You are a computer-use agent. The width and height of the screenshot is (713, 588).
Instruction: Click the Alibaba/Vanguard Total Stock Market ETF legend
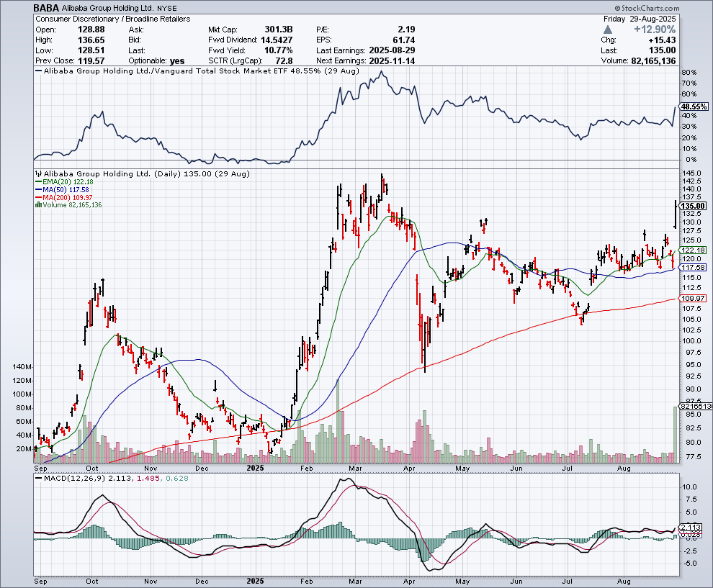point(197,71)
